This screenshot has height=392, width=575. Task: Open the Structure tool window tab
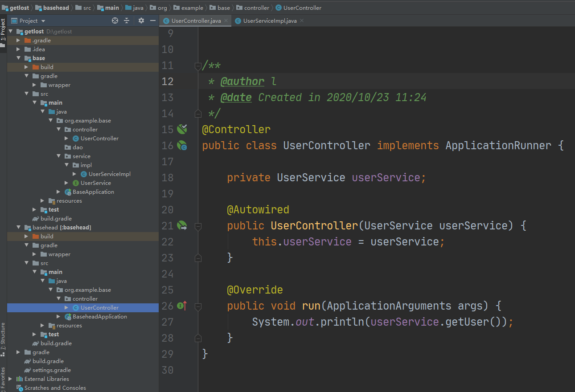(3, 339)
